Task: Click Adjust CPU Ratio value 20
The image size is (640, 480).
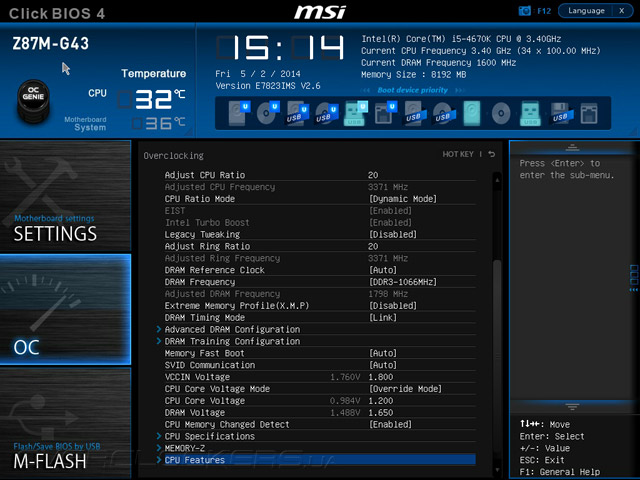Action: (373, 175)
